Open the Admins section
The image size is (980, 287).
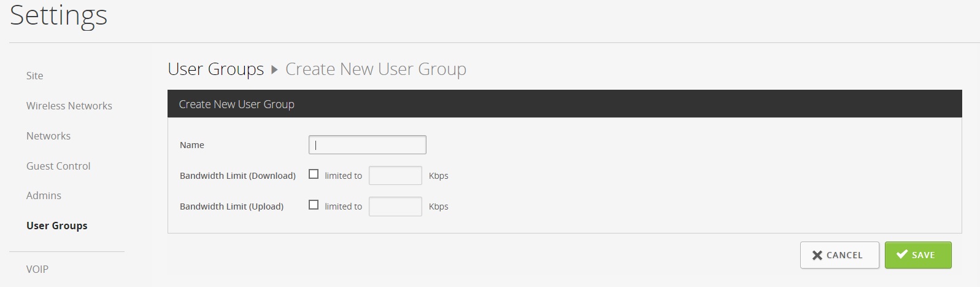[44, 195]
